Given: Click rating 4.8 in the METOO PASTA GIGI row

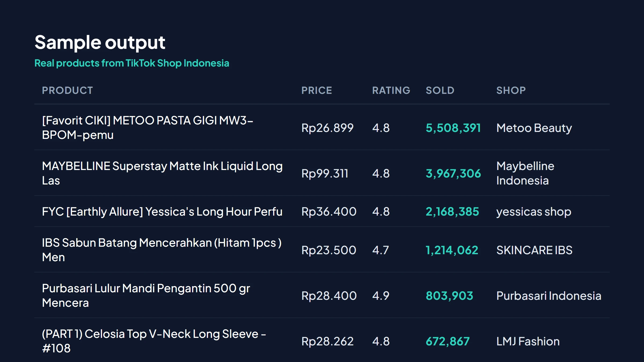Looking at the screenshot, I should click(x=381, y=128).
